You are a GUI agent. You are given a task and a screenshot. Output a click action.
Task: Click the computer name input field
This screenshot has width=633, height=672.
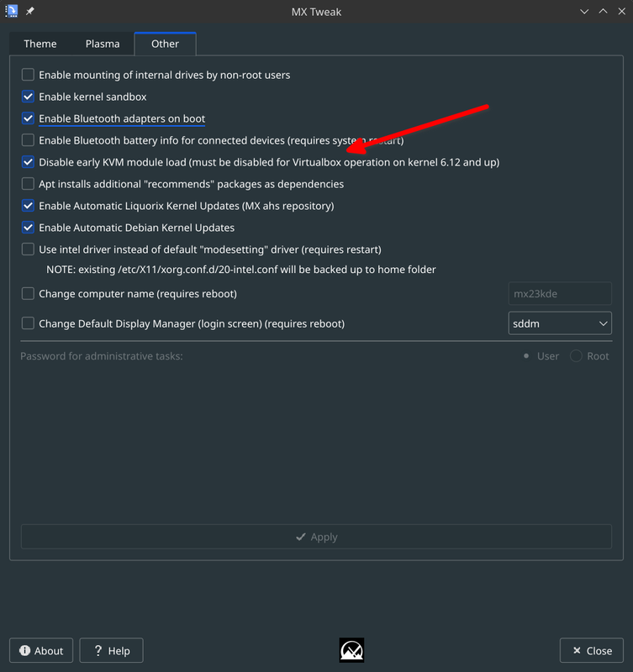click(x=560, y=293)
